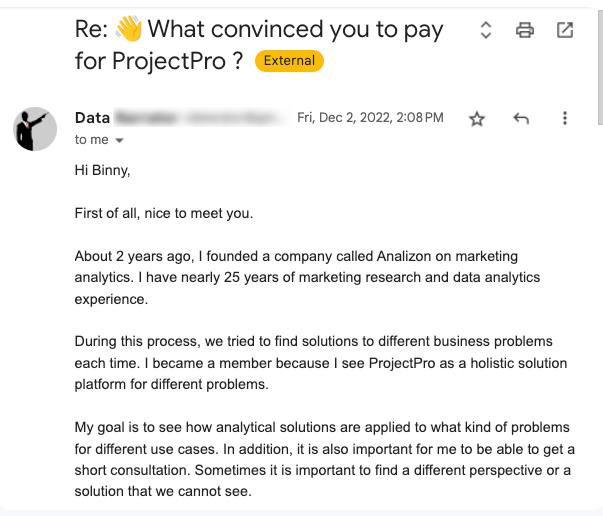Image resolution: width=603 pixels, height=516 pixels.
Task: Click the "First of all, nice to meet you" line
Action: click(164, 213)
